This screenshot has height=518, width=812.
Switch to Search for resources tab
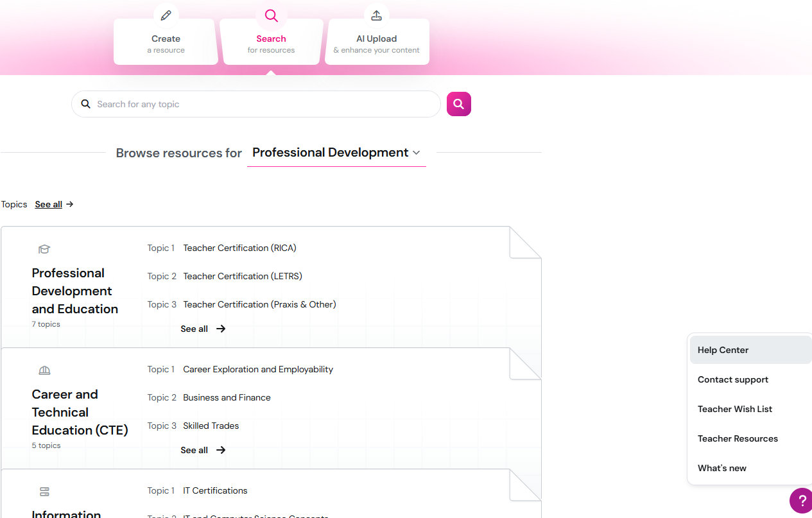click(272, 42)
